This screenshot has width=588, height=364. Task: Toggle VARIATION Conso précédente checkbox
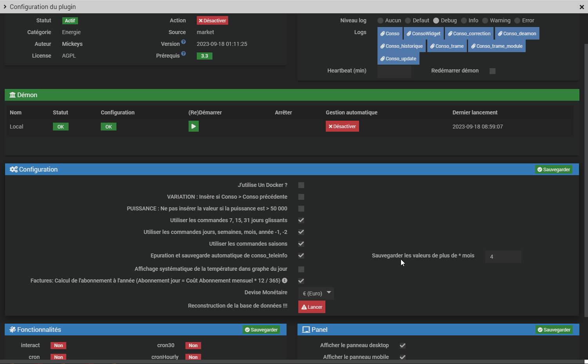click(301, 197)
